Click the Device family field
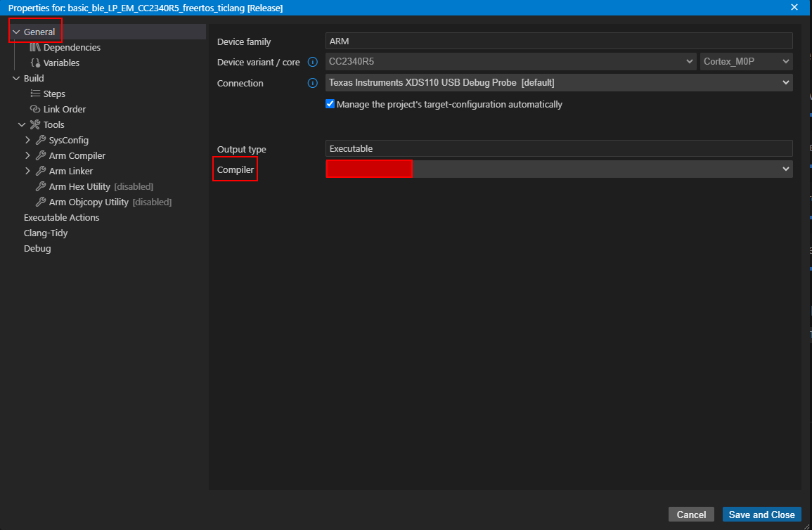812x530 pixels. pyautogui.click(x=559, y=41)
